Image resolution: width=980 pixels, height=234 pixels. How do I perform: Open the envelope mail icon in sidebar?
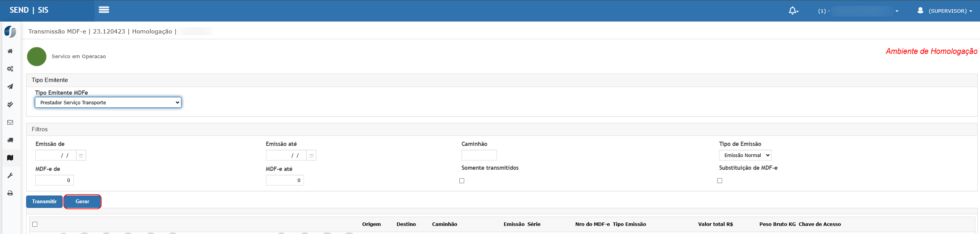(x=10, y=122)
